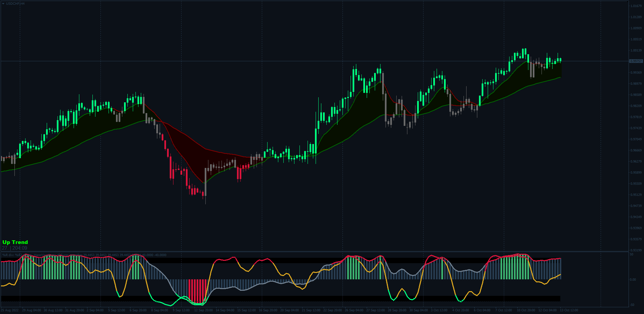Click the indicator scale value 0.00
Image resolution: width=644 pixels, height=314 pixels.
pos(633,280)
